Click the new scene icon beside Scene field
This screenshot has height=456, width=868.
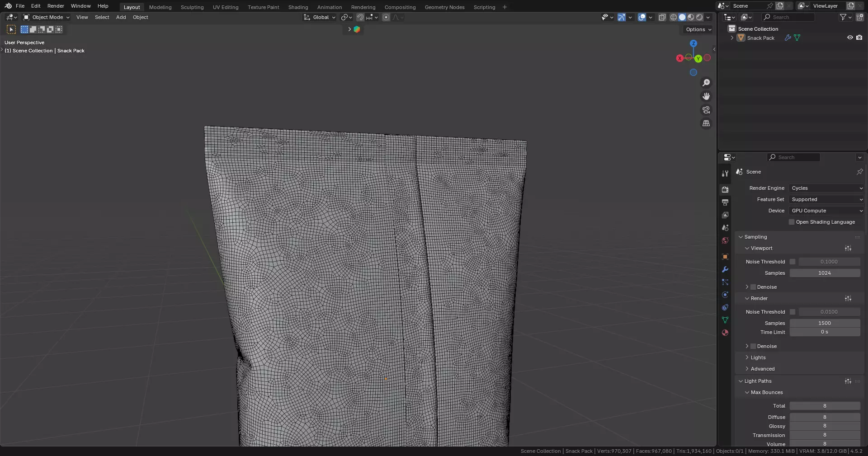780,6
